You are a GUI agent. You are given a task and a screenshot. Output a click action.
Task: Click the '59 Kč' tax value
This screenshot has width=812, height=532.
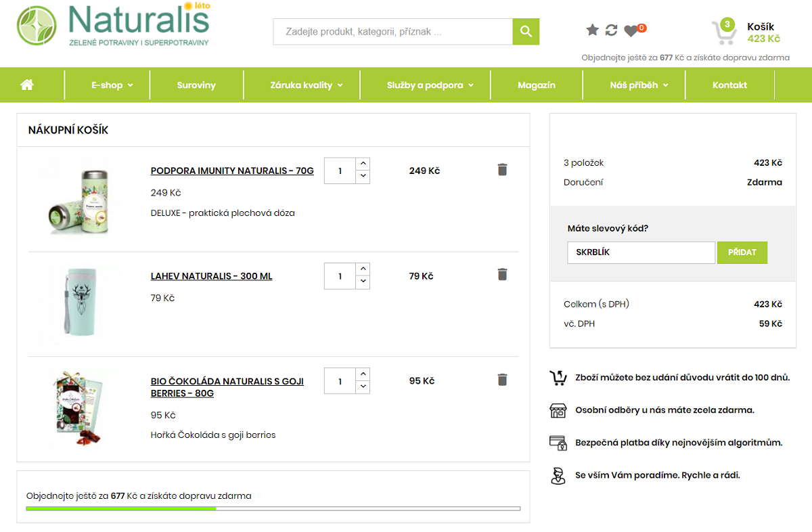pyautogui.click(x=771, y=324)
